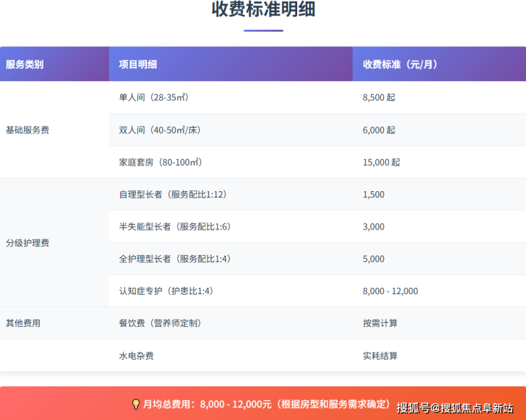Screen dimensions: 526x420
Task: Click the 8,500 起 price value
Action: click(x=379, y=97)
